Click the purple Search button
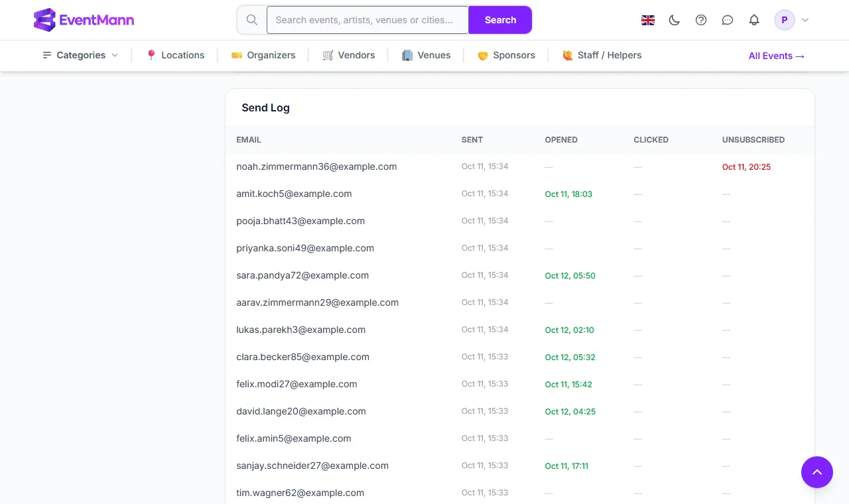 point(500,20)
